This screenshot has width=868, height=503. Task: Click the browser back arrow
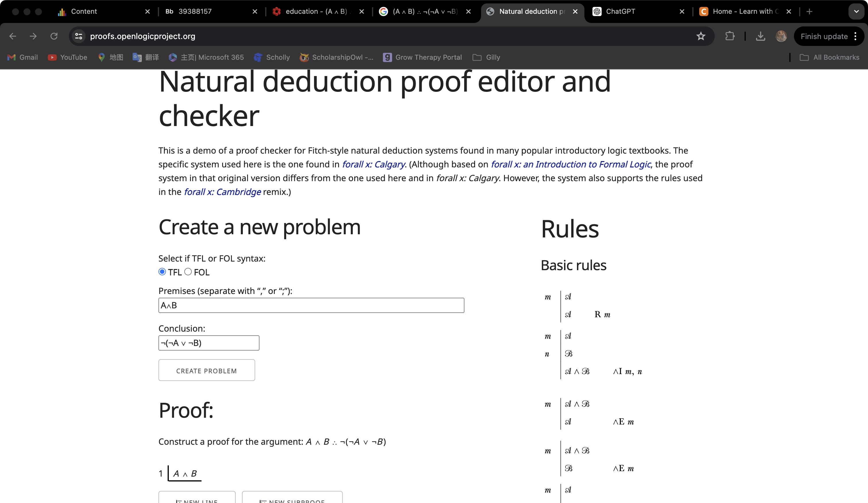point(13,36)
